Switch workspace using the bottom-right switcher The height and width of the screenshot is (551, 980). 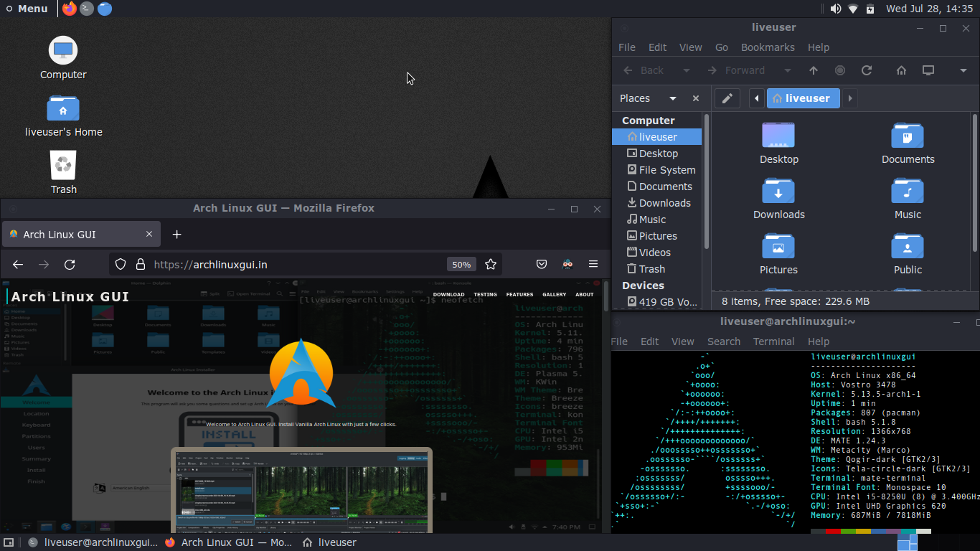pos(907,542)
